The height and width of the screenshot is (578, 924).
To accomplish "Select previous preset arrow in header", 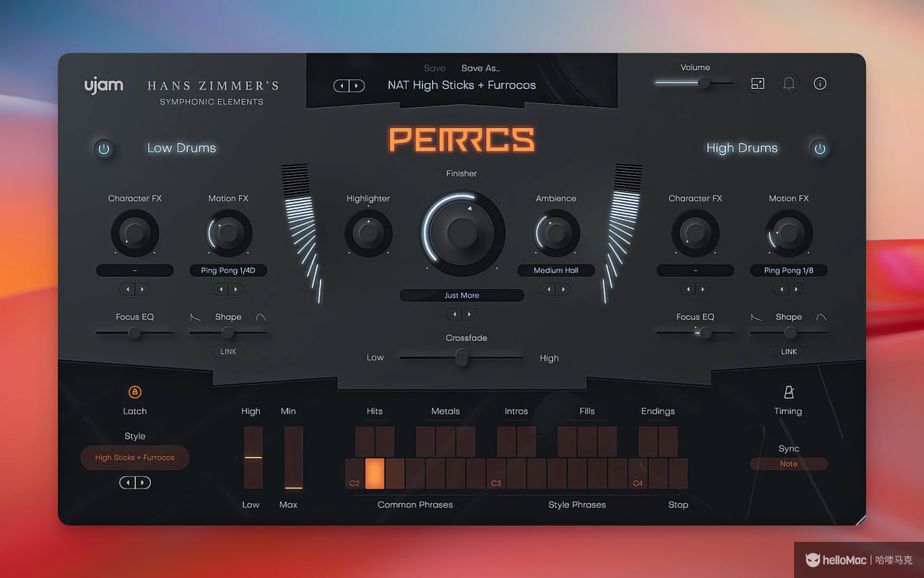I will [341, 86].
